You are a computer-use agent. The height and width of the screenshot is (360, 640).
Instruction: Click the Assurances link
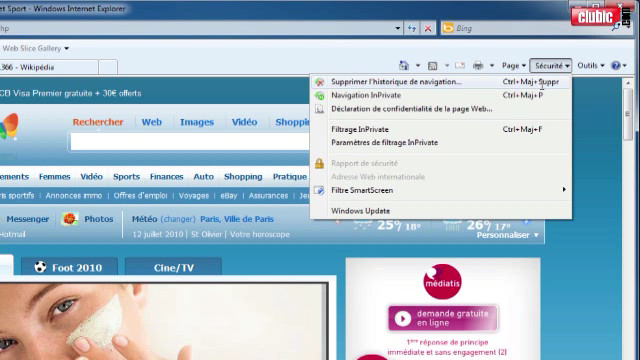268,196
